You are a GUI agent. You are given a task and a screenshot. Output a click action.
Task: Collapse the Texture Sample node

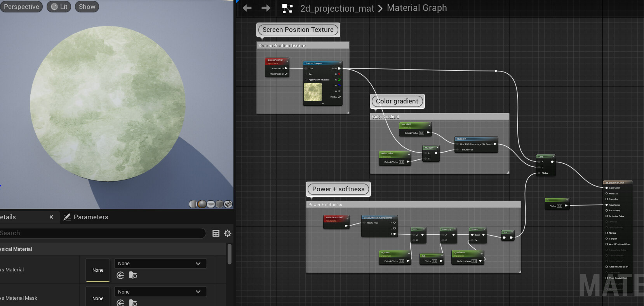tap(340, 63)
